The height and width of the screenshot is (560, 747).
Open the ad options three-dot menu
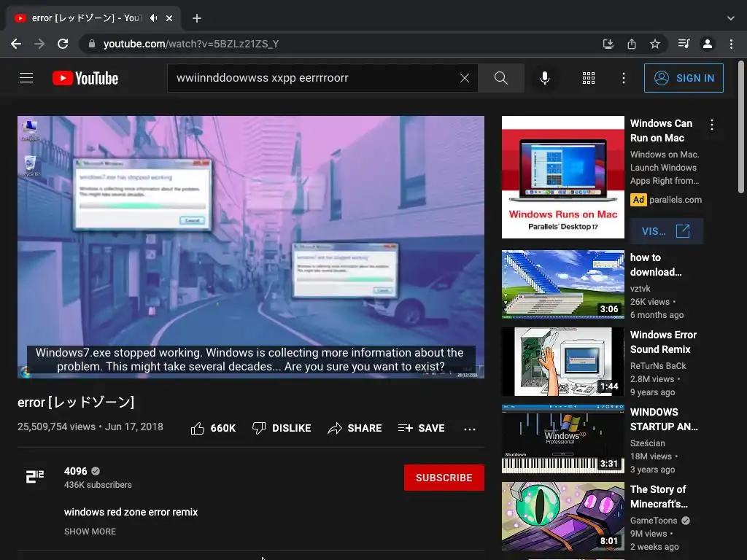pos(712,125)
